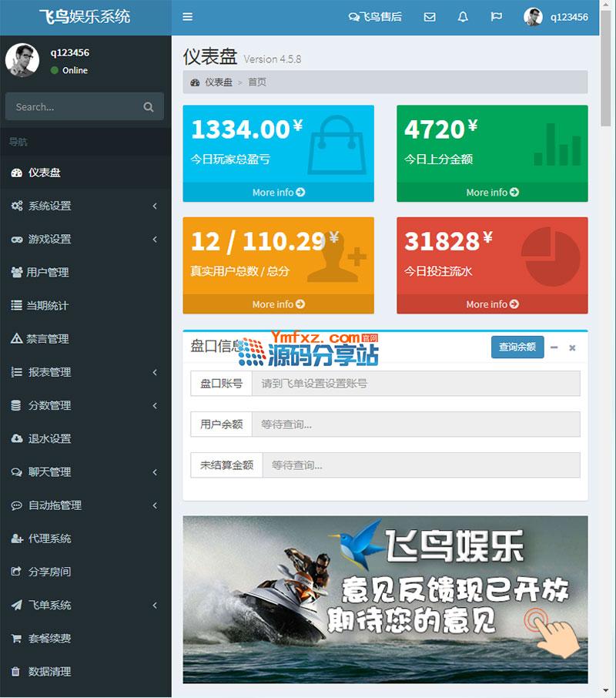The image size is (616, 698).
Task: Expand the 飞单系统 submenu
Action: [85, 605]
